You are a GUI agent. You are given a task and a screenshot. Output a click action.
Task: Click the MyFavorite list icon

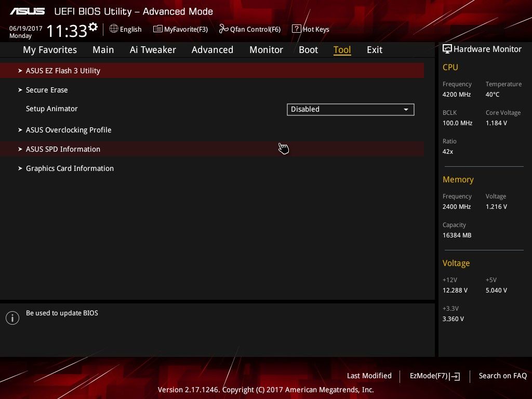(x=158, y=29)
